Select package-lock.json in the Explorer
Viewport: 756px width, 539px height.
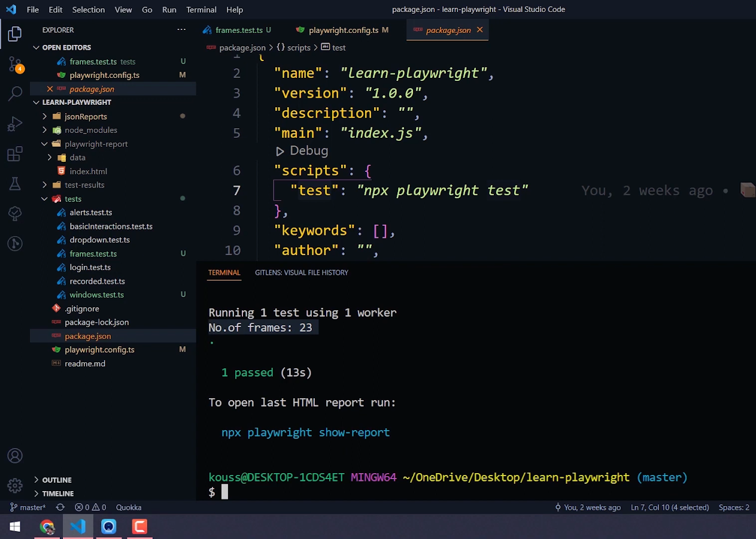point(96,322)
